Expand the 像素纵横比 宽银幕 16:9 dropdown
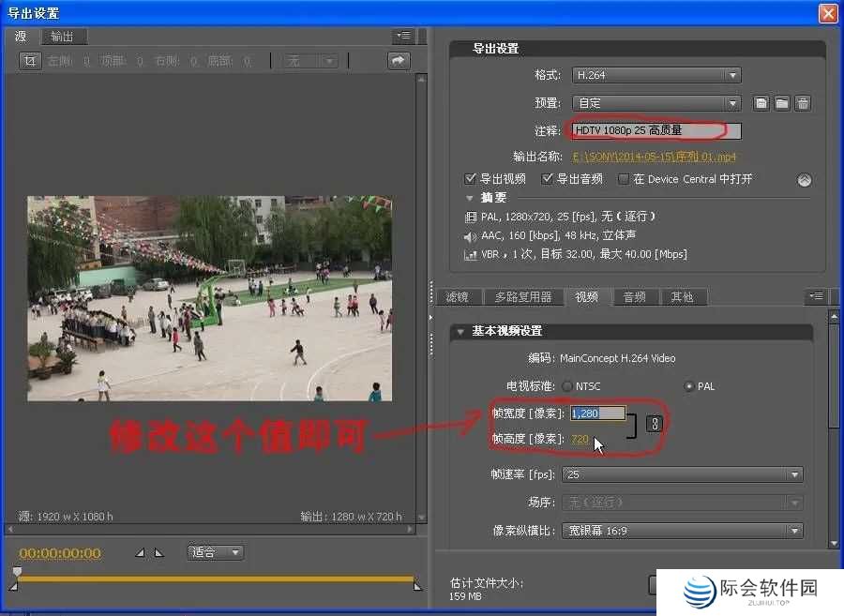Image resolution: width=844 pixels, height=616 pixels. click(x=682, y=531)
